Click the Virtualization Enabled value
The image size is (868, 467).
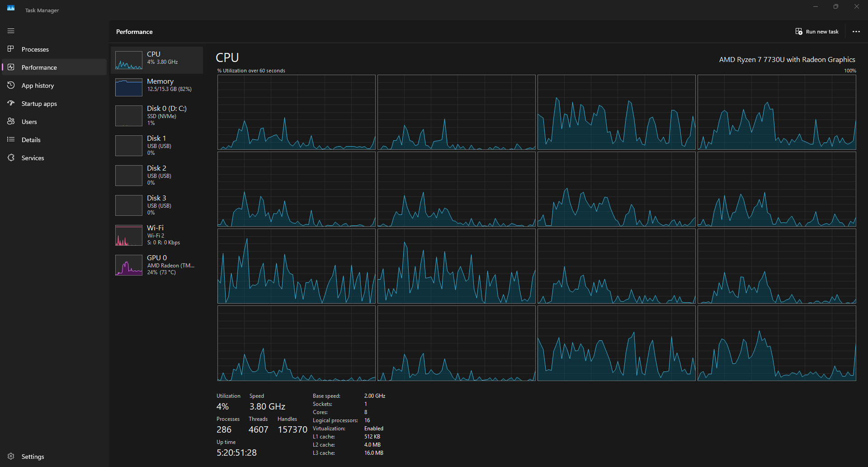click(x=374, y=429)
